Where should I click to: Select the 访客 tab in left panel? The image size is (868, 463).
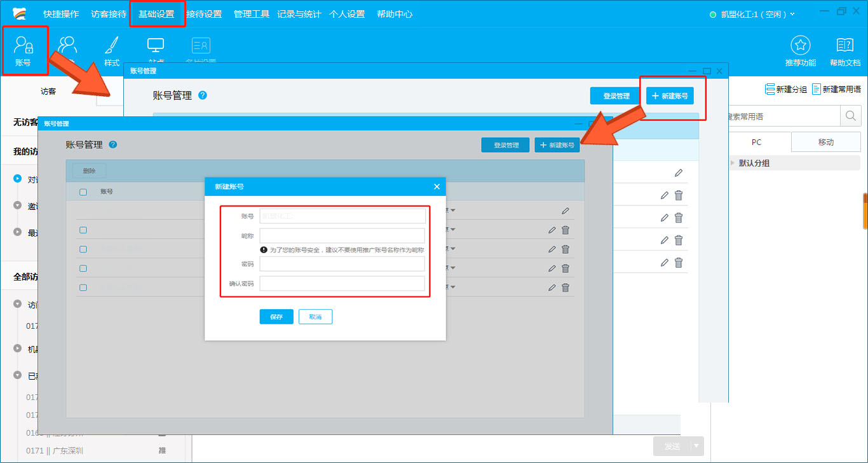(x=48, y=91)
